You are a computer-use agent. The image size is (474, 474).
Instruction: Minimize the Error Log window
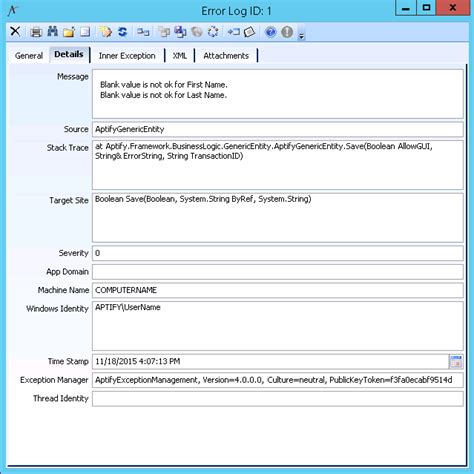point(406,8)
